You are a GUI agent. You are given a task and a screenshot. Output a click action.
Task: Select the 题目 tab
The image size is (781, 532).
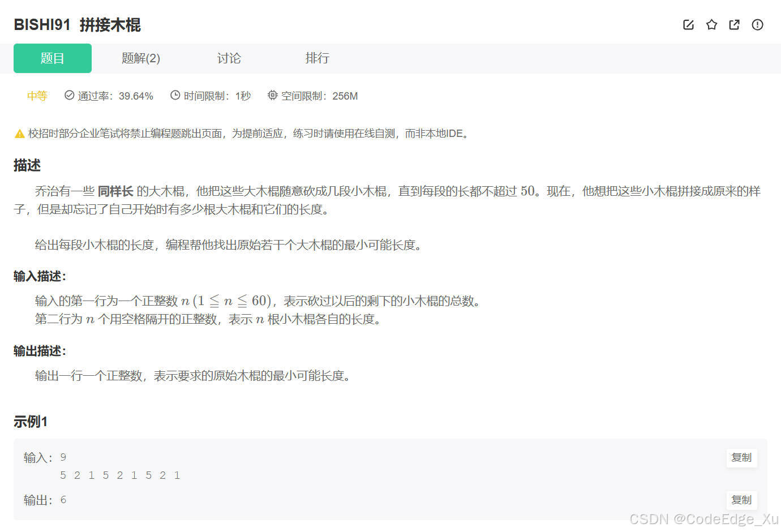click(x=52, y=58)
